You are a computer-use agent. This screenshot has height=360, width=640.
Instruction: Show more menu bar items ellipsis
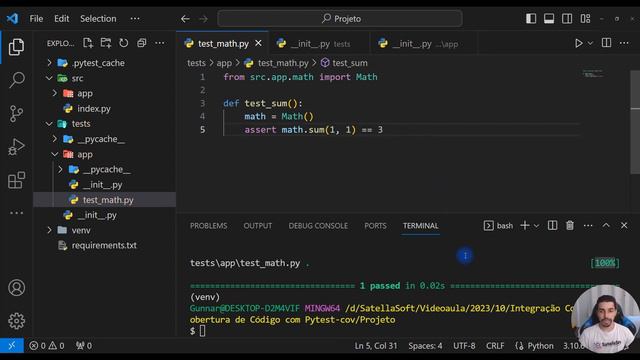click(x=135, y=19)
